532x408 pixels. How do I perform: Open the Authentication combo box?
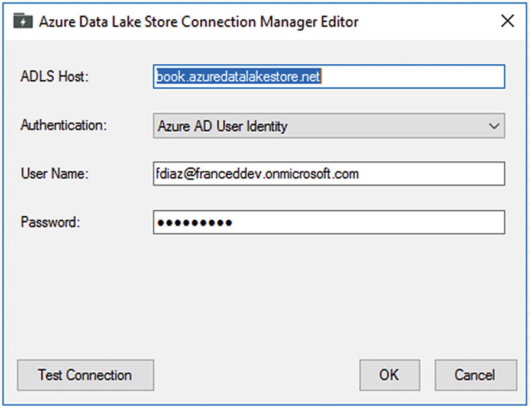[329, 126]
